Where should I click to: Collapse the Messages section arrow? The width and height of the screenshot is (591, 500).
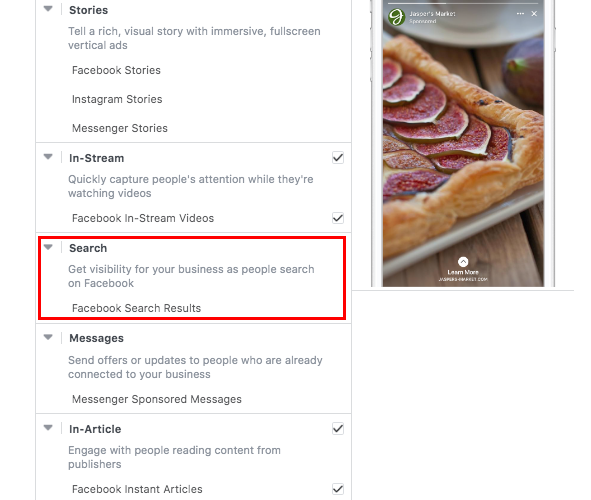point(48,337)
